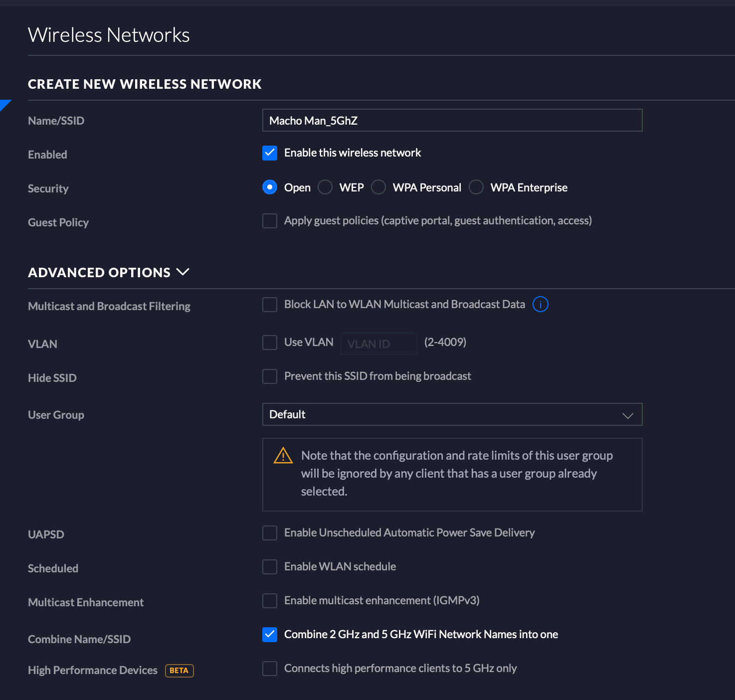Enable Apply guest policies checkbox
The width and height of the screenshot is (735, 700).
pos(270,221)
